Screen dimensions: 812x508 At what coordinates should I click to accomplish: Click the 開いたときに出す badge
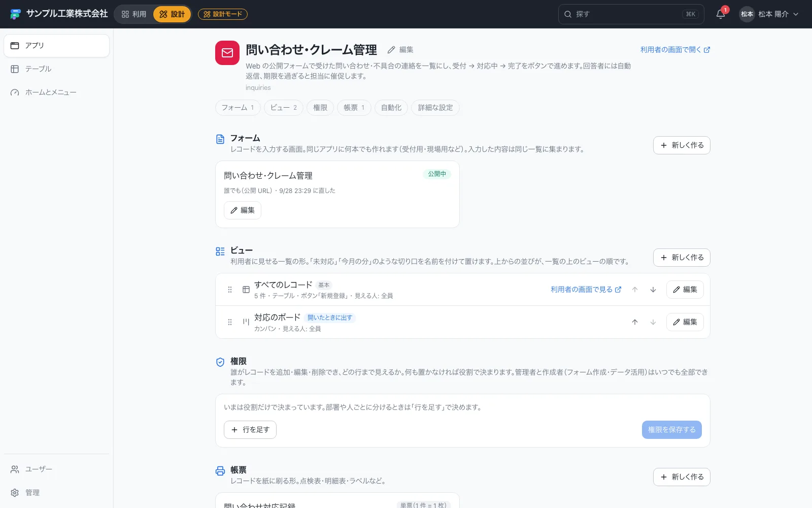[x=330, y=318]
